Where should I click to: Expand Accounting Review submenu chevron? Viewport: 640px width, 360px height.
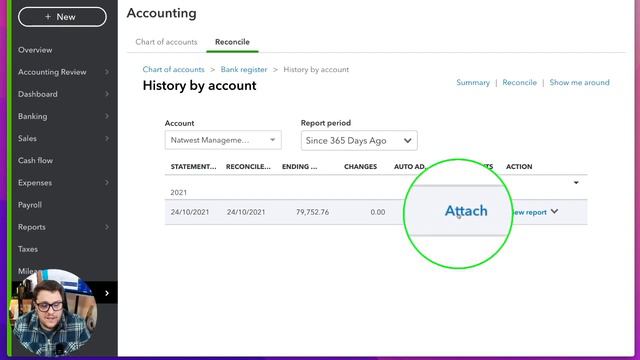[x=107, y=72]
